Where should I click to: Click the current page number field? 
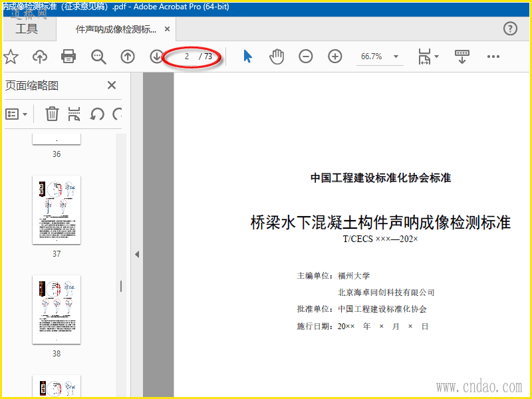click(x=187, y=57)
